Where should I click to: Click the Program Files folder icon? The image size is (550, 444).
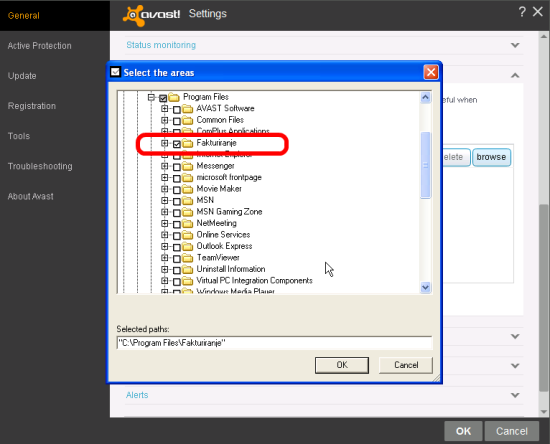pos(174,97)
